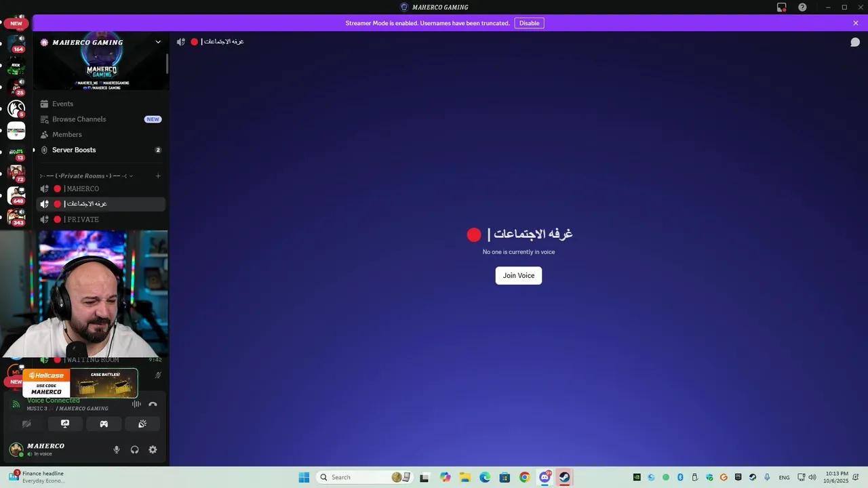Mute the microphone
868x488 pixels.
[117, 449]
